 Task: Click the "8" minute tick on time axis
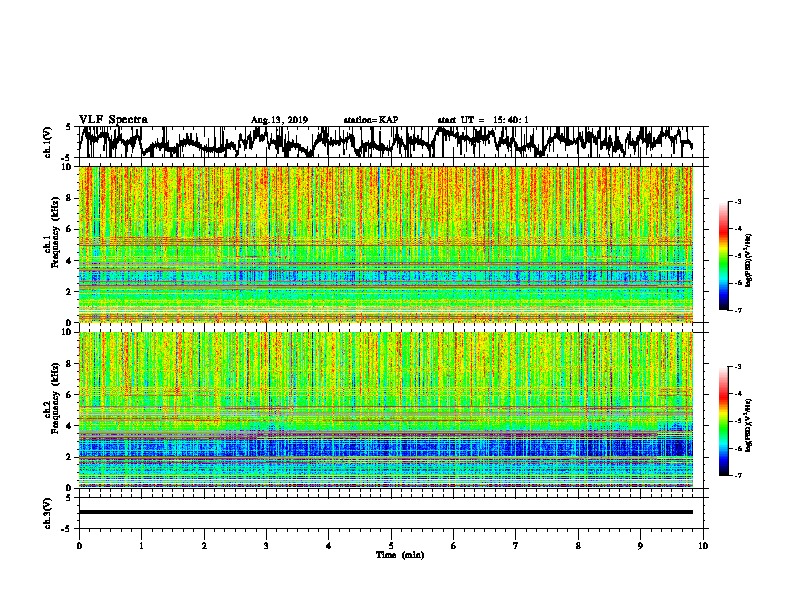578,545
